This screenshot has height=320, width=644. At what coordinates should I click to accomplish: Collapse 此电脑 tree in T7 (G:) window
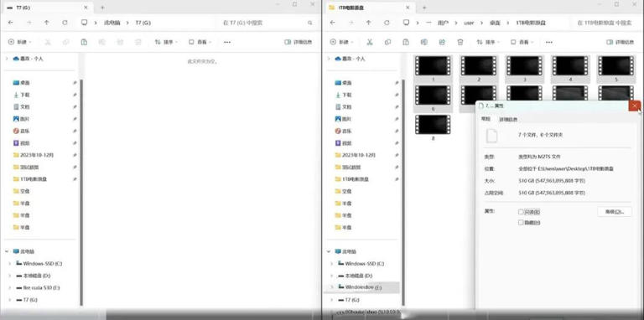pos(7,251)
